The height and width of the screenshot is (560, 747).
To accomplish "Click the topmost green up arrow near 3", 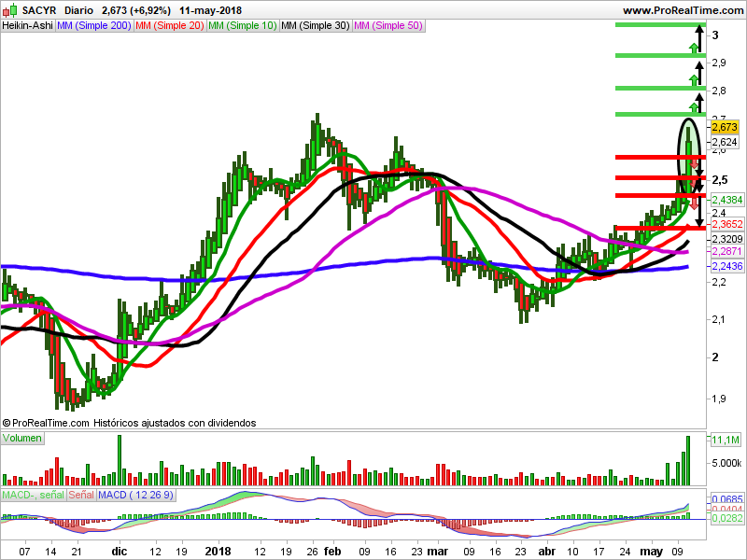I will (x=694, y=42).
